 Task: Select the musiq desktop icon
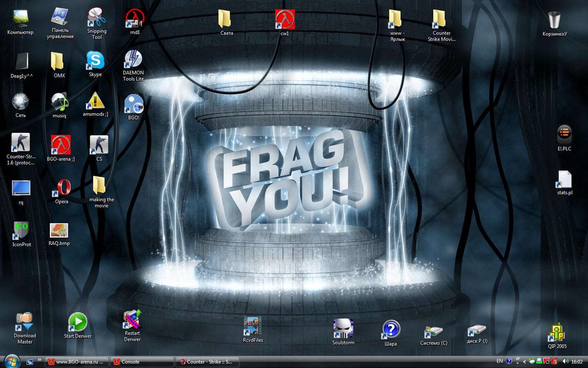[x=59, y=105]
